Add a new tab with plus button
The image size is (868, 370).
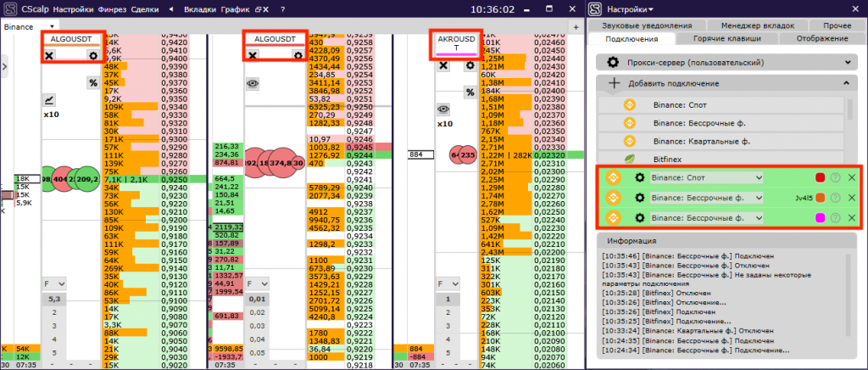tap(576, 26)
